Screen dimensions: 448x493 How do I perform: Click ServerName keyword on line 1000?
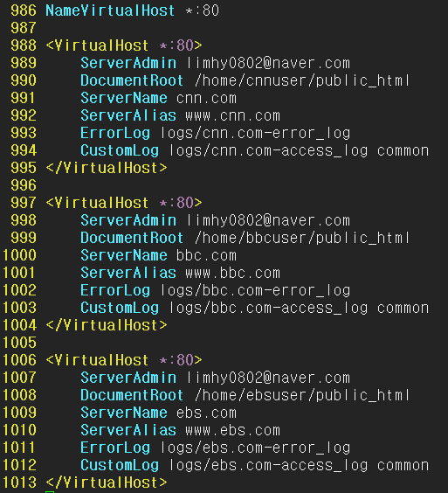pos(124,255)
